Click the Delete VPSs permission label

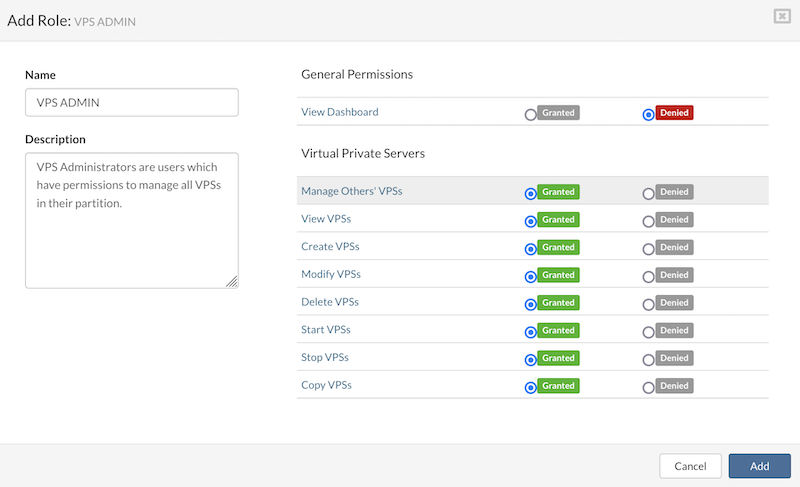coord(330,302)
